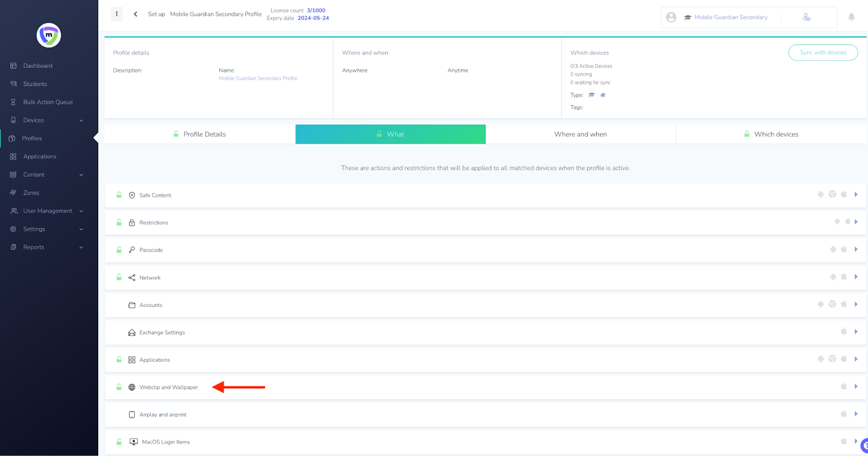Open the help widget icon at bottom right
The width and height of the screenshot is (868, 456).
pos(864,446)
